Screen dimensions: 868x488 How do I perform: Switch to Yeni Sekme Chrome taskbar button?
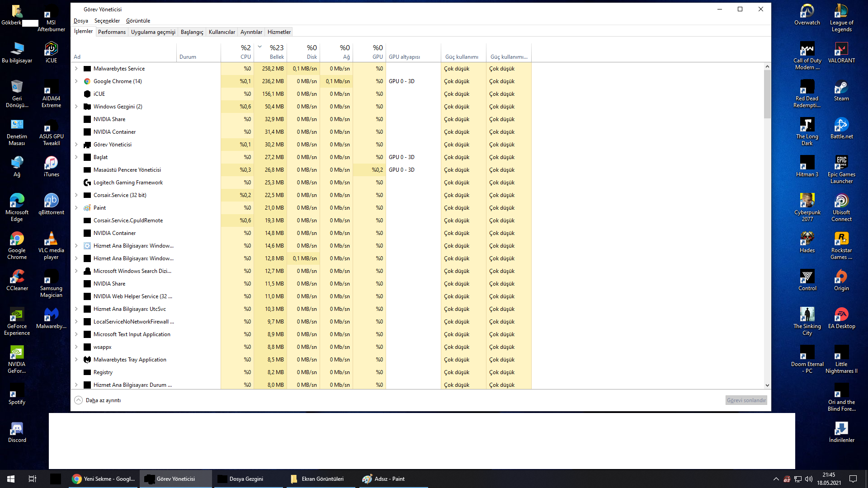[x=104, y=479]
